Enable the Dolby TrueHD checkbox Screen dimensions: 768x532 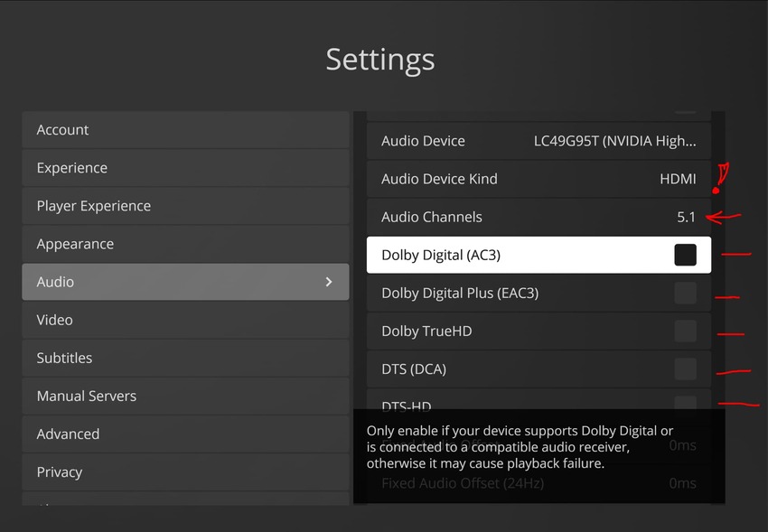[x=685, y=331]
